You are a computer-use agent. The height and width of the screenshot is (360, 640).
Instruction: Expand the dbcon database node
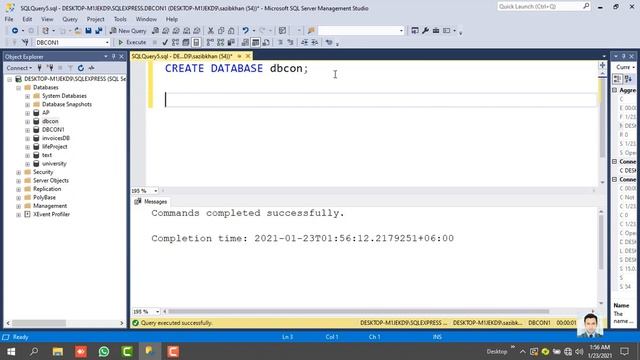tap(27, 121)
